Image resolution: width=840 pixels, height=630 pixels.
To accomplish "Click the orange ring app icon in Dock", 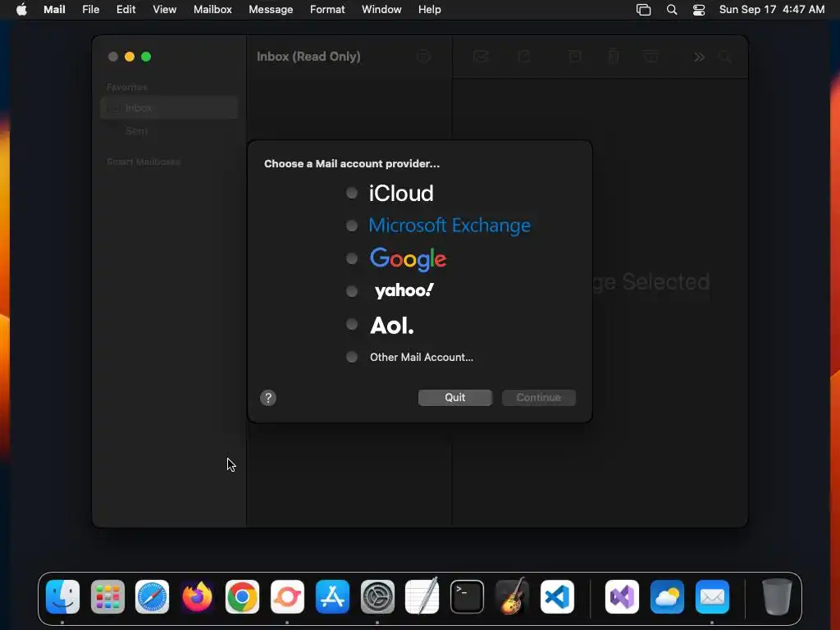I will 287,597.
